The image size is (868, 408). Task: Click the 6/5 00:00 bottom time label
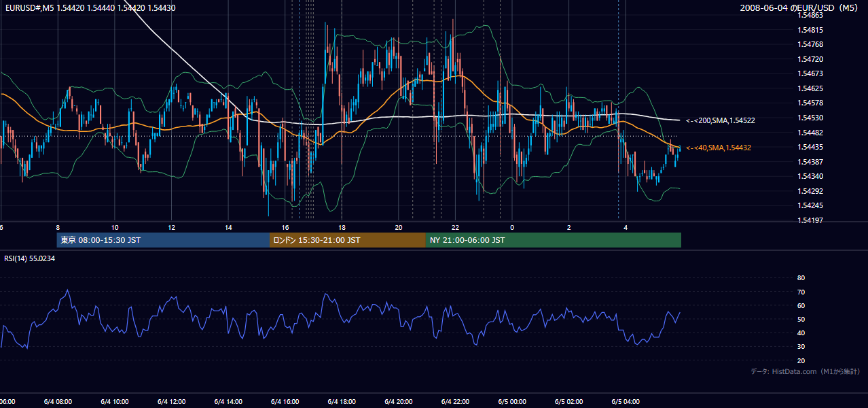pos(512,402)
